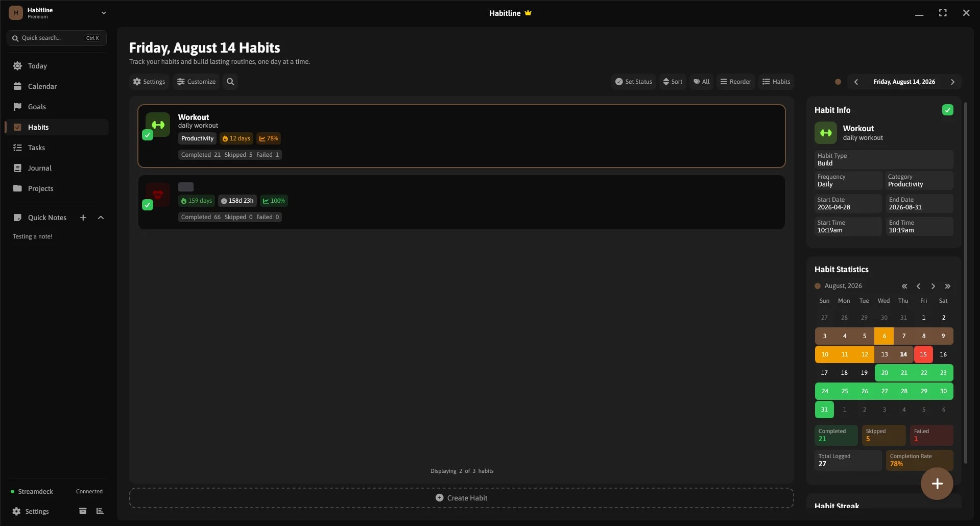Click the Workout icon in Habit Info
This screenshot has height=526, width=980.
coord(826,133)
